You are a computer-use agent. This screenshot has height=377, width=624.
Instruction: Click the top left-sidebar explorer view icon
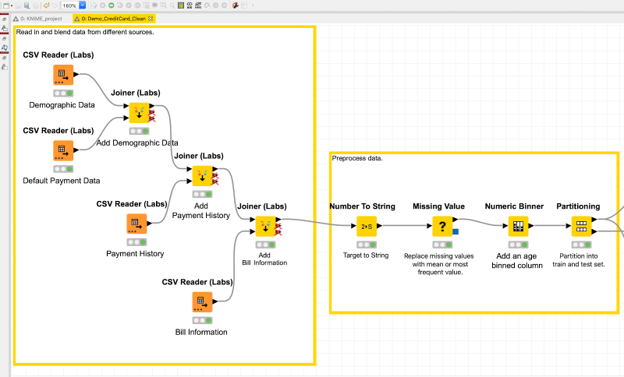pyautogui.click(x=4, y=28)
